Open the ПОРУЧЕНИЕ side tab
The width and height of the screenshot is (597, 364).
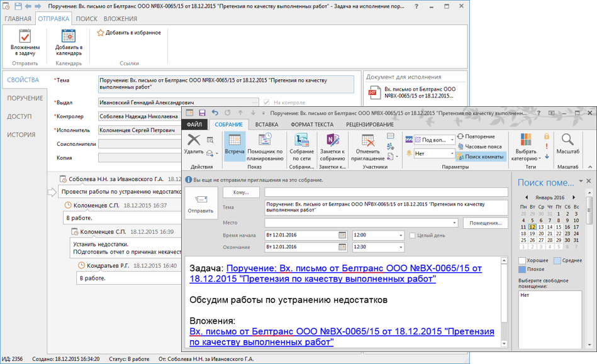point(25,98)
